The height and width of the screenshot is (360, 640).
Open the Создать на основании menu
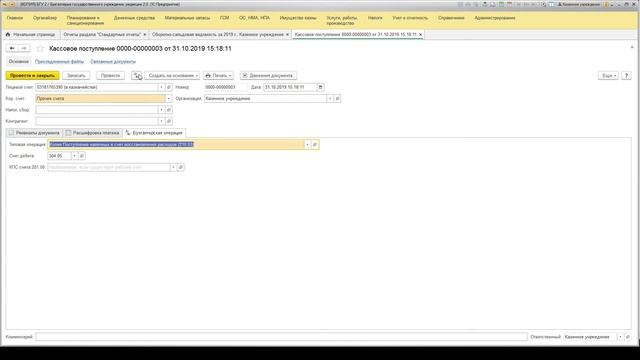tap(172, 76)
